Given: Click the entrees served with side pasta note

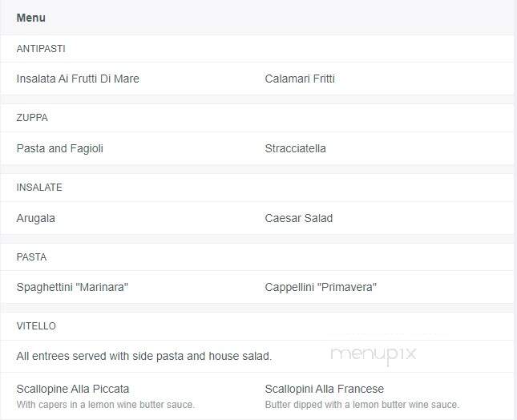Looking at the screenshot, I should [x=144, y=356].
